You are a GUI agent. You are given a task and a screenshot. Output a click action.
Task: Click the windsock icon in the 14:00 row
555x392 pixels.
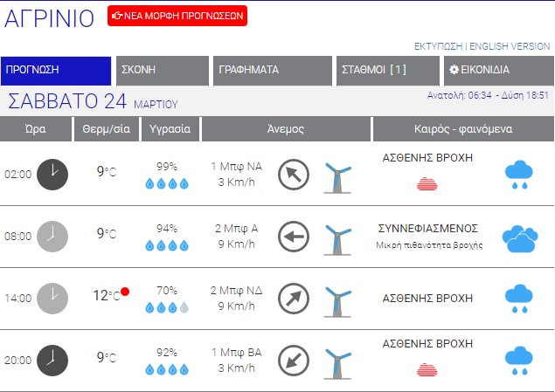[336, 299]
